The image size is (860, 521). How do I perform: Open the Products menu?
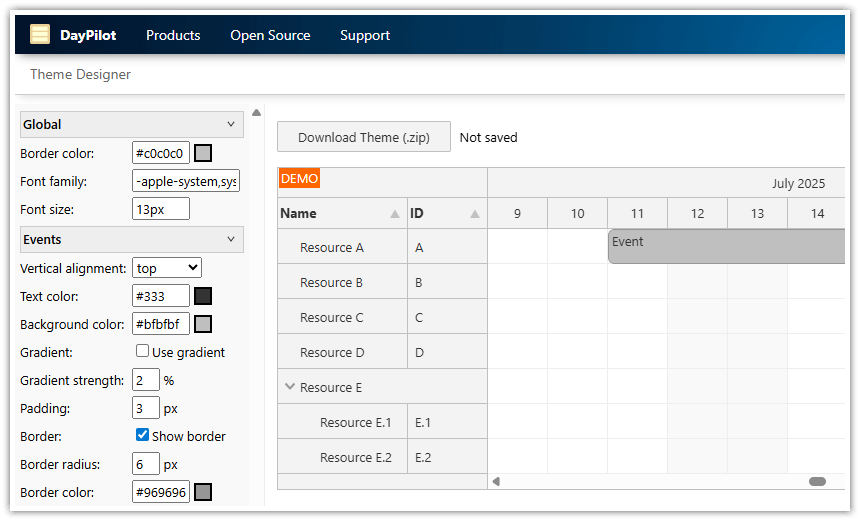[x=173, y=35]
